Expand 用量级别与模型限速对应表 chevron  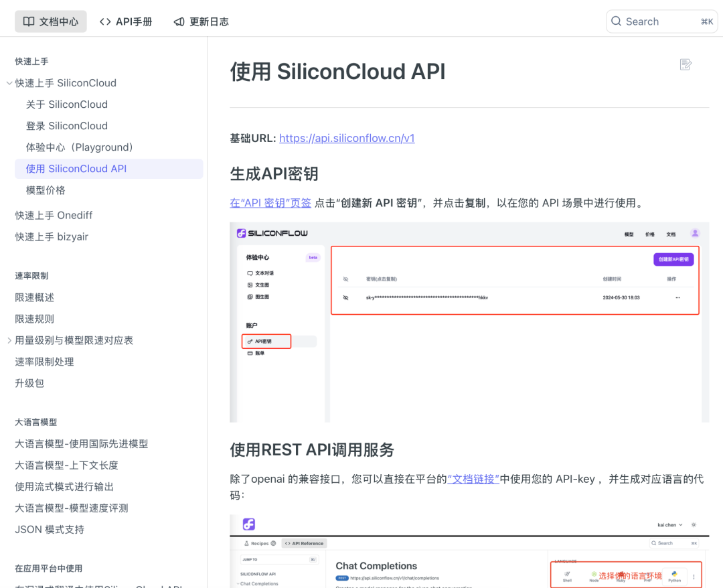9,340
